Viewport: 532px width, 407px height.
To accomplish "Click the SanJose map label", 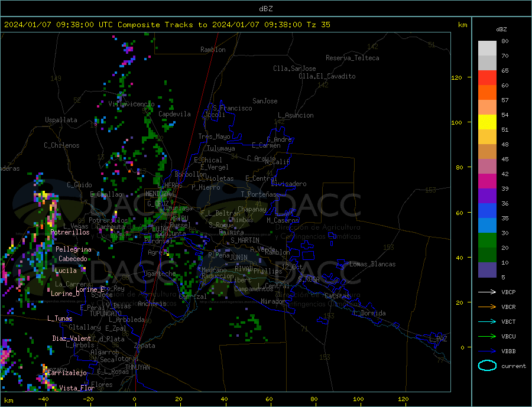I will tap(265, 101).
